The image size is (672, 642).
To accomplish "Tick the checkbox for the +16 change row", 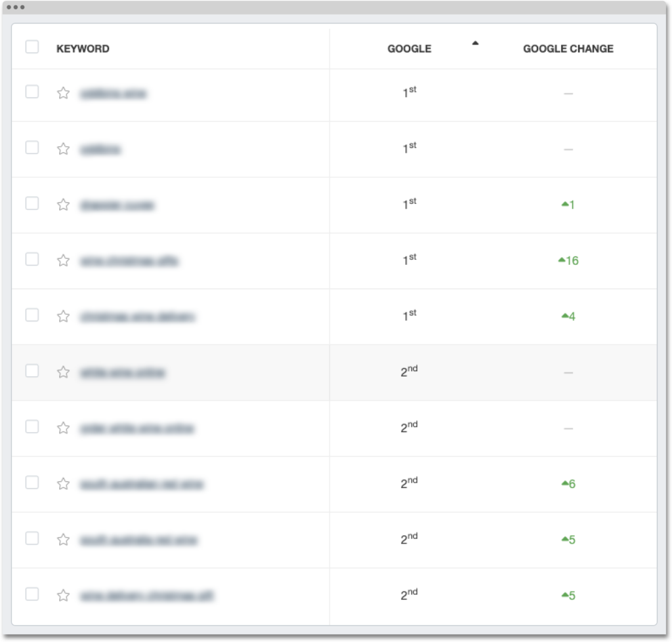I will click(31, 259).
